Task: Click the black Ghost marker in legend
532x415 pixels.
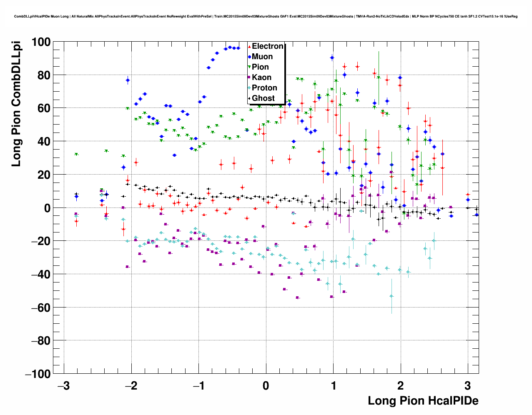Action: (249, 98)
